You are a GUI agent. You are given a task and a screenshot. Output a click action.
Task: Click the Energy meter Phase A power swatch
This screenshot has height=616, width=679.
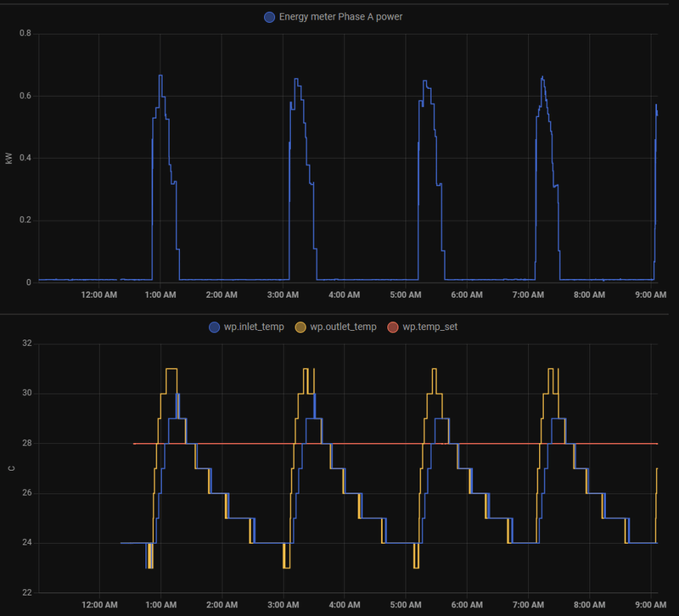[x=269, y=17]
